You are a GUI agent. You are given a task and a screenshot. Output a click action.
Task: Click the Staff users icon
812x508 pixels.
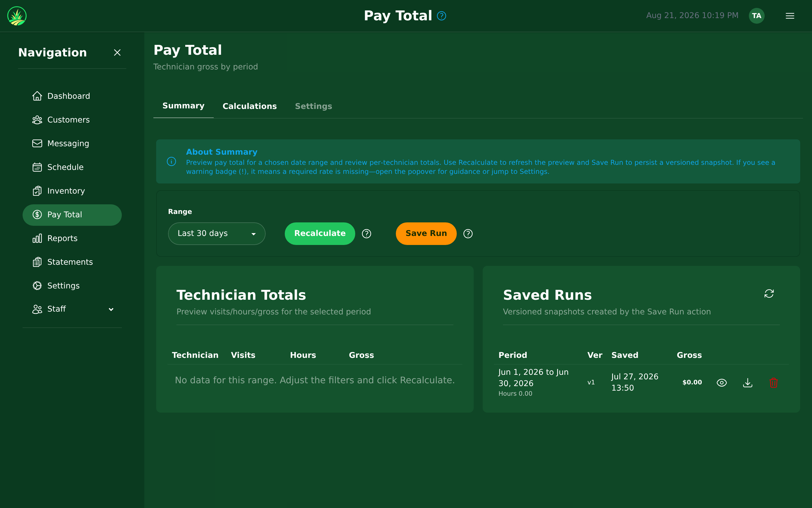37,309
